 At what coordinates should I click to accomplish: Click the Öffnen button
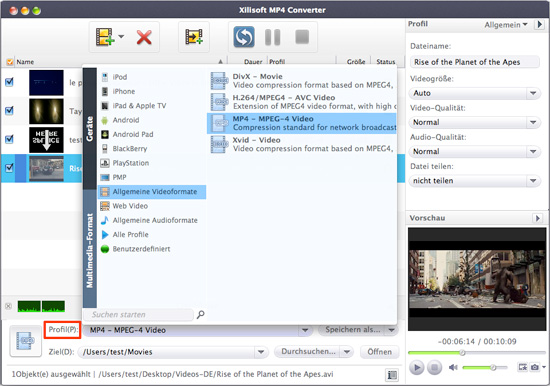point(380,352)
